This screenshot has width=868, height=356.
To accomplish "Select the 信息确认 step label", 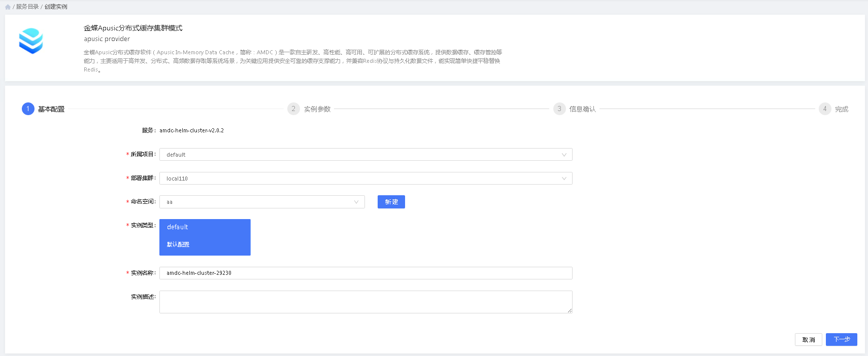I will pyautogui.click(x=582, y=109).
